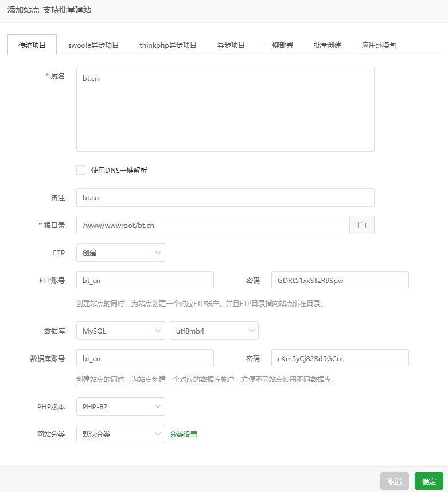Viewport: 448px width, 492px height.
Task: Open the 异步项目 tab
Action: tap(231, 45)
